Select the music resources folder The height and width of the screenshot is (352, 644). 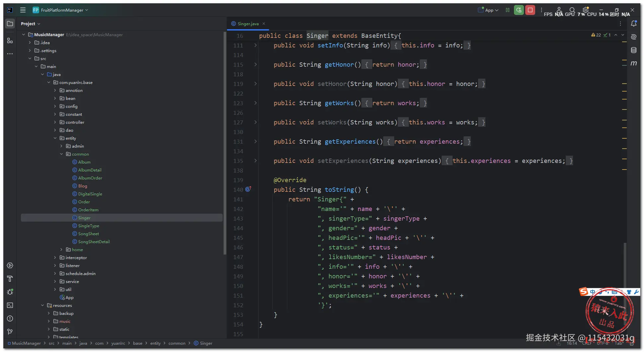tap(65, 321)
